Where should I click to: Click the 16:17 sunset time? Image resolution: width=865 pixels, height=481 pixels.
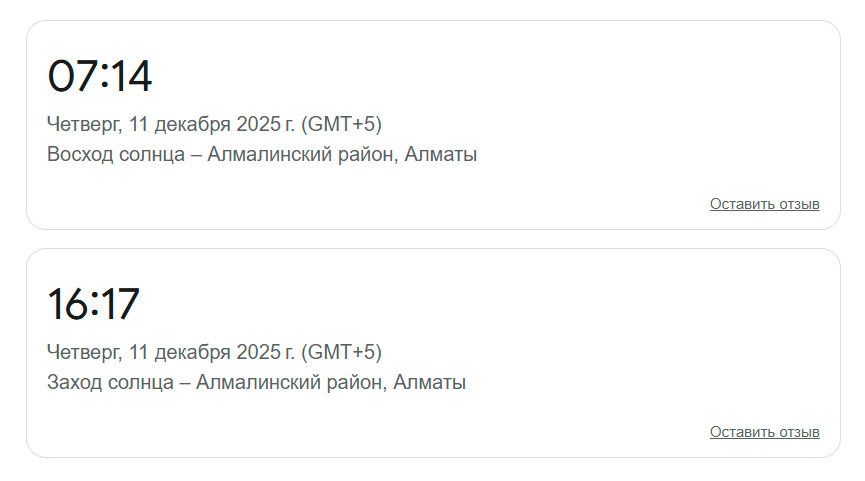click(x=94, y=305)
